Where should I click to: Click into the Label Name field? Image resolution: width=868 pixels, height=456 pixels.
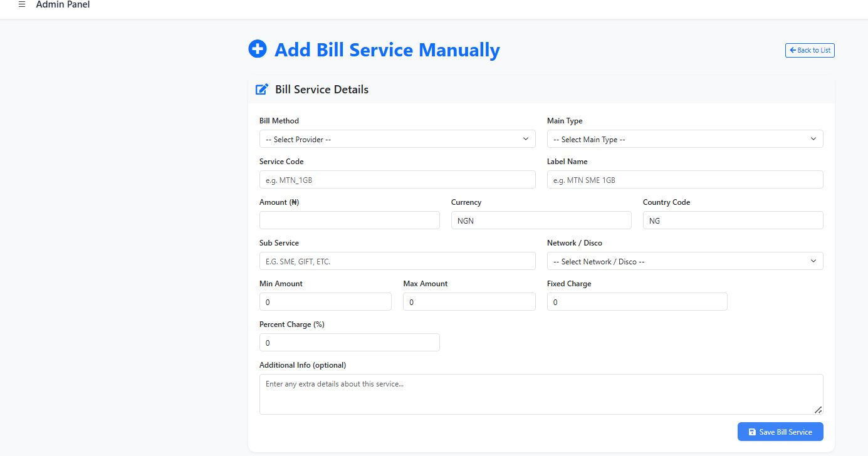(x=685, y=180)
